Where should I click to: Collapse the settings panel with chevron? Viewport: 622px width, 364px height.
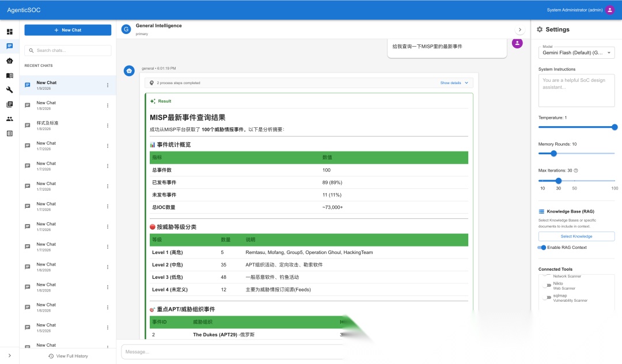pyautogui.click(x=519, y=30)
